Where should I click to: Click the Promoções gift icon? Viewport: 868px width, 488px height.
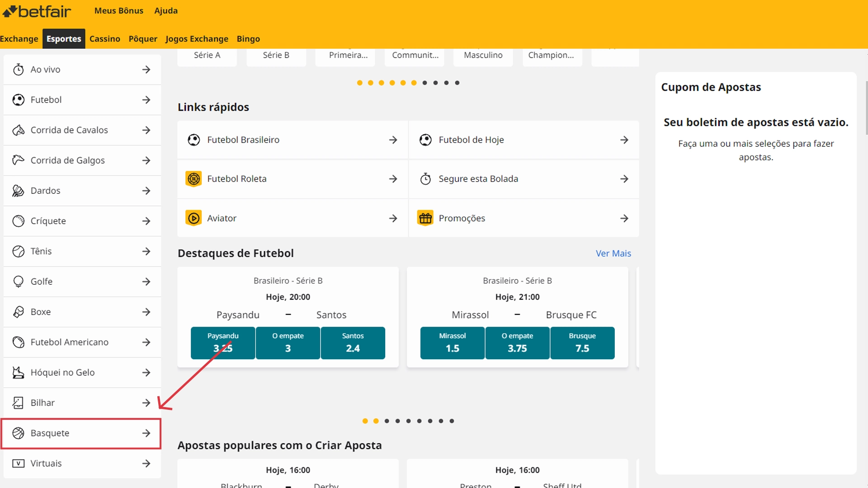click(425, 218)
